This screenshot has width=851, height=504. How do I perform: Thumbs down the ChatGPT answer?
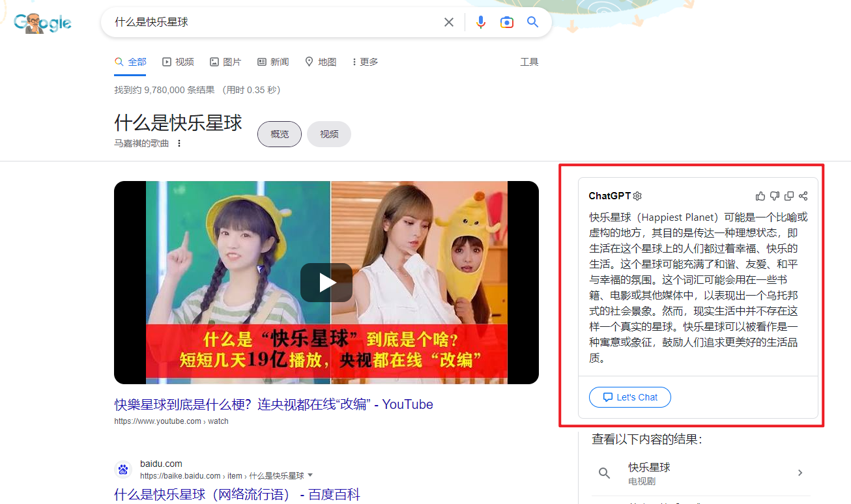tap(775, 196)
